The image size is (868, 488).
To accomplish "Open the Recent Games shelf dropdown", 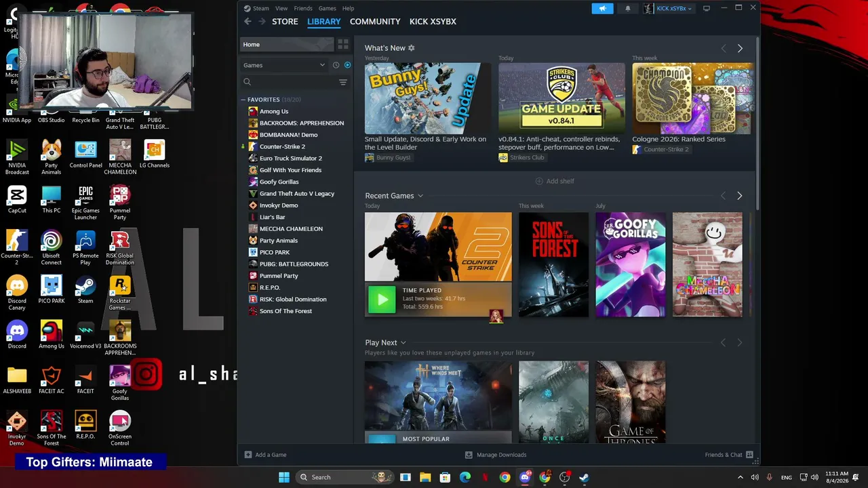I will point(420,196).
